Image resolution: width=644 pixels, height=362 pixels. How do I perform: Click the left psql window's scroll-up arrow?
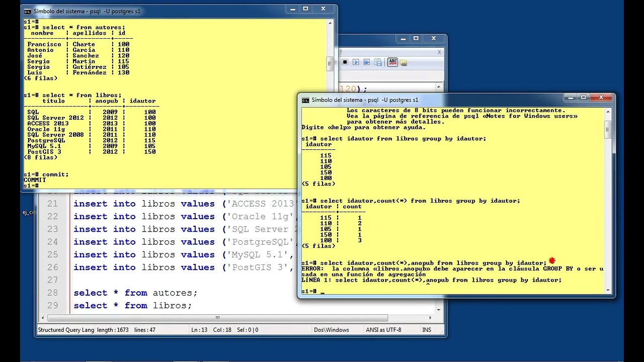coord(330,23)
